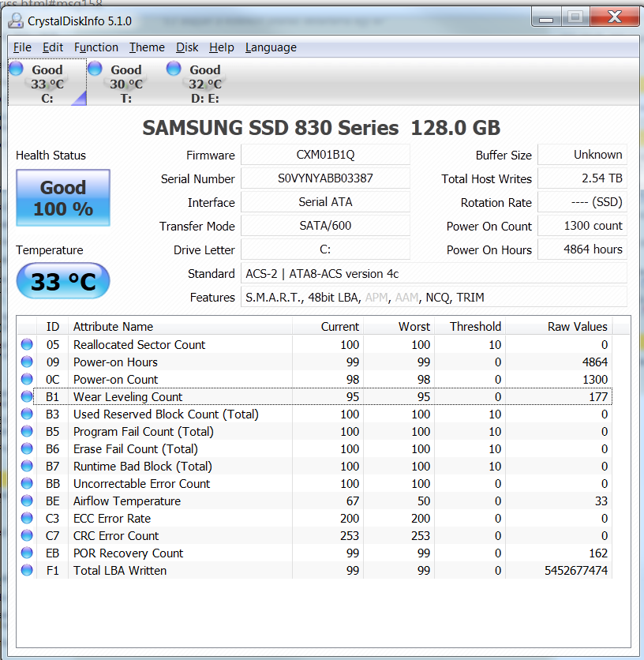Click the Attribute Name column header

point(180,326)
